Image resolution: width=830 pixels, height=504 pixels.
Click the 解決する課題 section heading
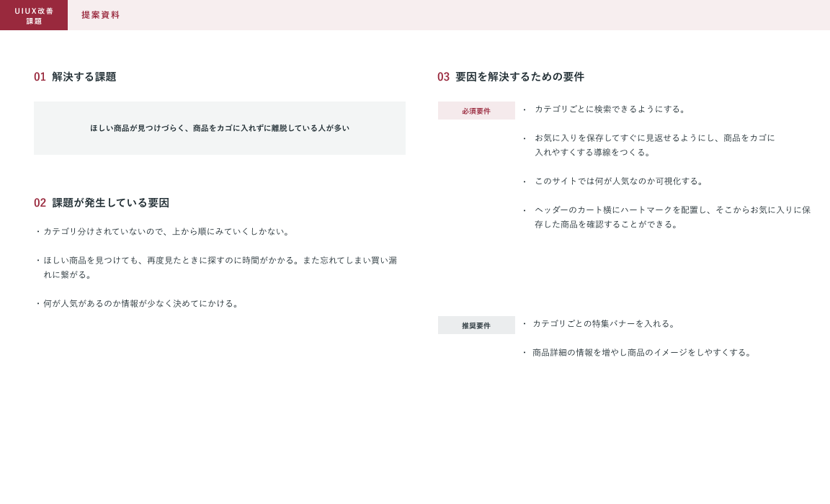click(x=84, y=77)
